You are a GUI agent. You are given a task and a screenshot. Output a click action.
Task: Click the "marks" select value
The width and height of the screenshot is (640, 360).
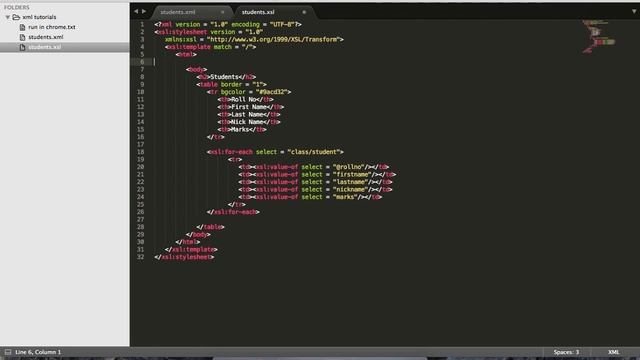pyautogui.click(x=345, y=197)
